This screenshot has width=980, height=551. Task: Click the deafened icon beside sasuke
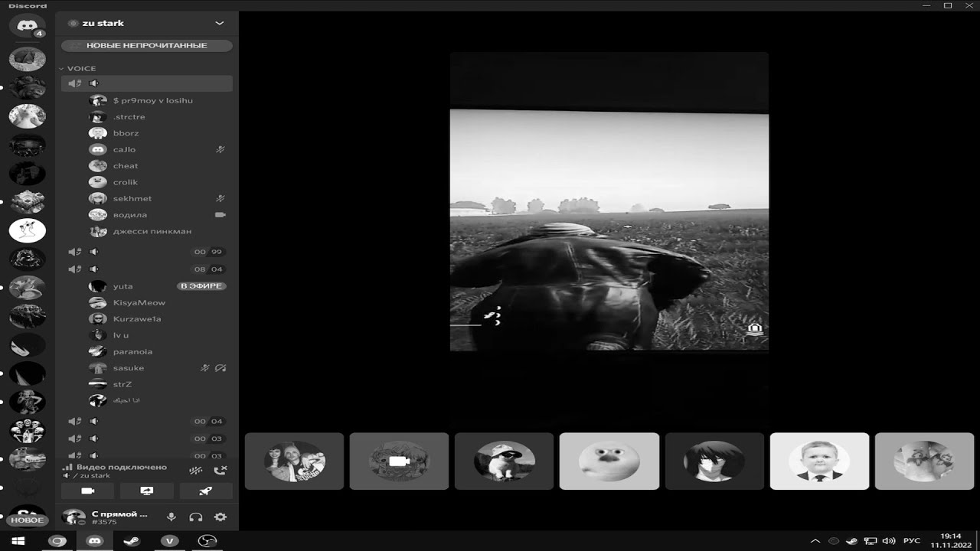(220, 368)
